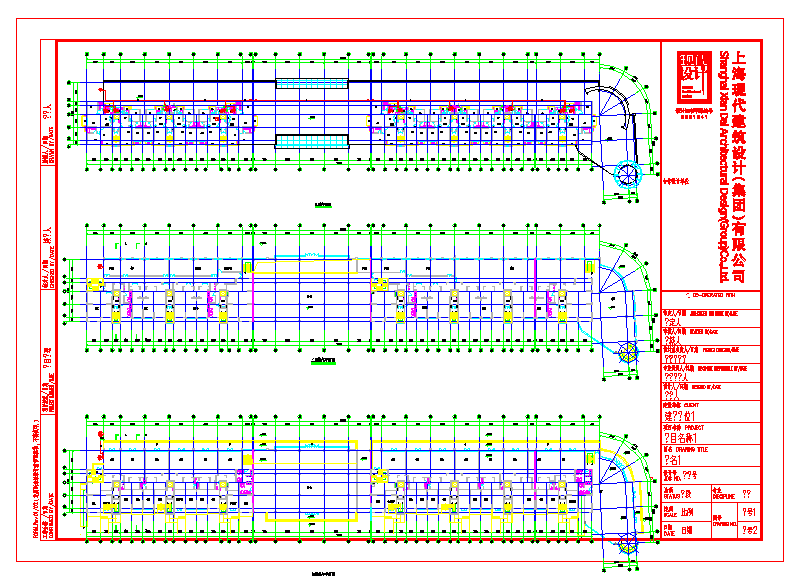
Task: Select the upper cyan hatched block in top plan
Action: coord(312,85)
